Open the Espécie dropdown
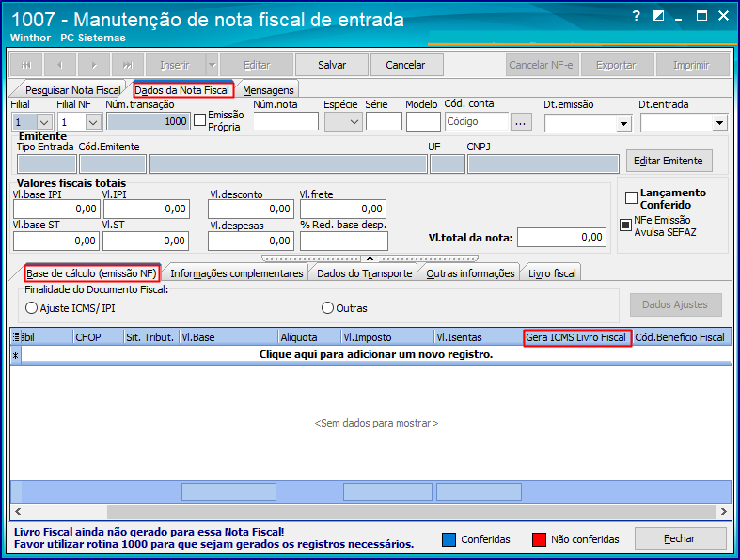The width and height of the screenshot is (740, 560). tap(354, 122)
